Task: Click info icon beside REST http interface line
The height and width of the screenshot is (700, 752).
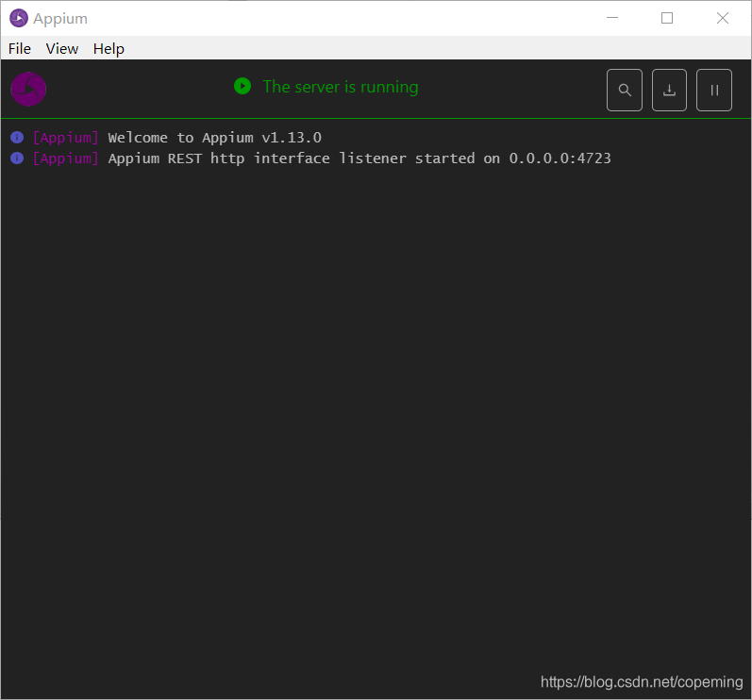Action: 17,158
